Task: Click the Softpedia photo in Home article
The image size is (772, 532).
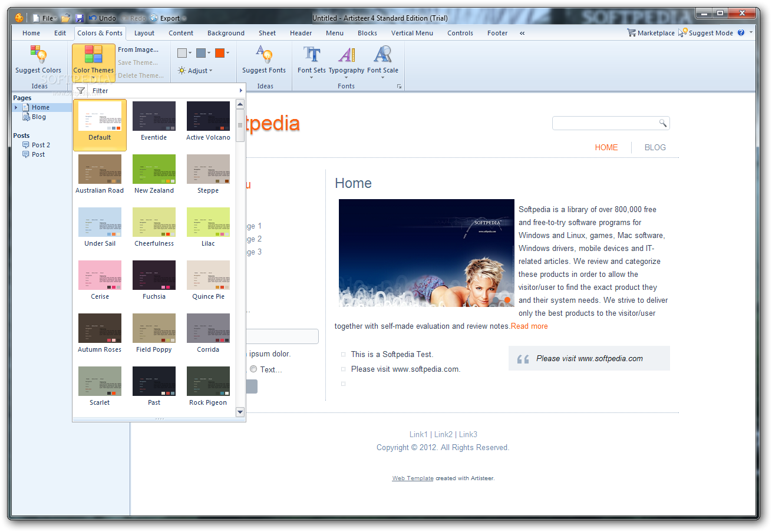Action: [x=427, y=253]
